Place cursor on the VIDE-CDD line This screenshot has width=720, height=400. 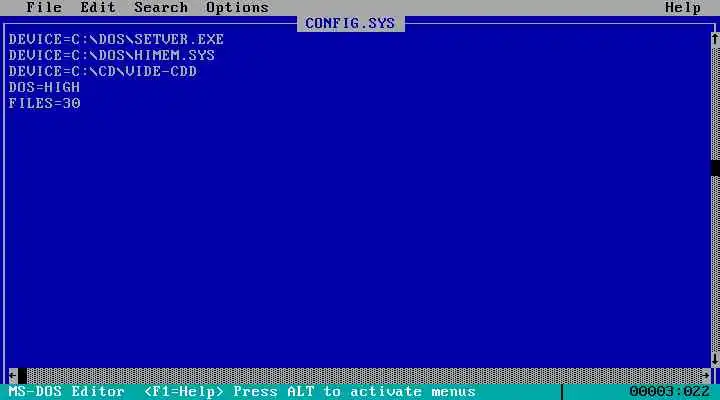point(103,71)
